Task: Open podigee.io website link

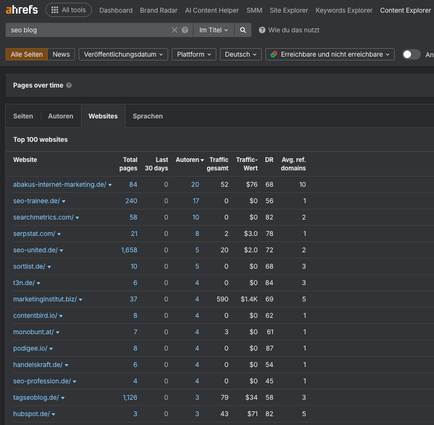Action: coord(30,348)
